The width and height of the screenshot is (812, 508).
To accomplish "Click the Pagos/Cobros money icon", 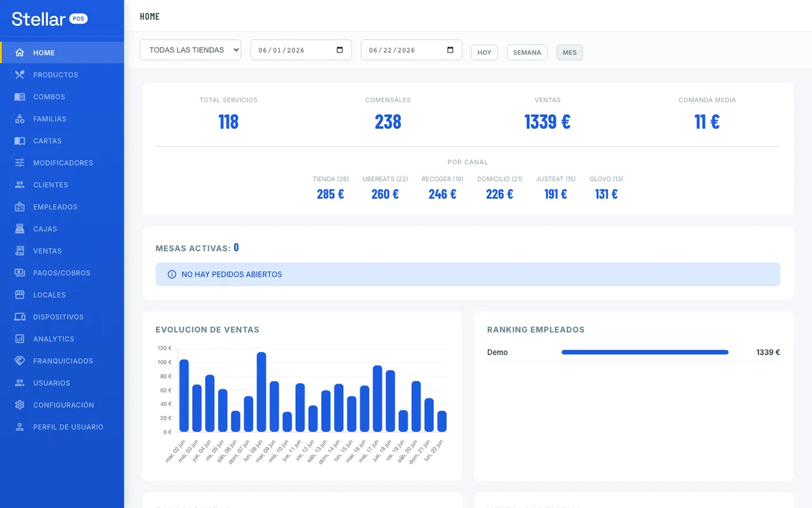I will coord(20,273).
